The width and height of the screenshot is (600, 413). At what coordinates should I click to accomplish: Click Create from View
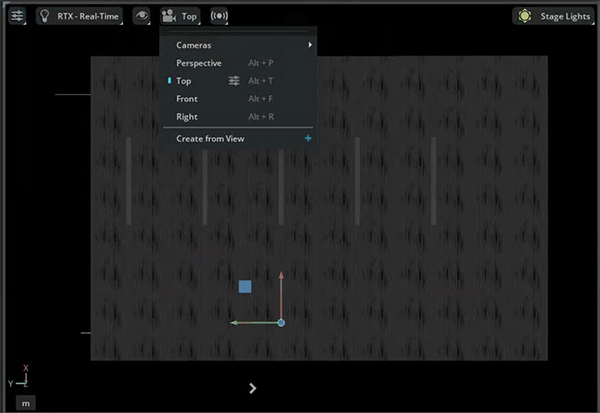210,139
